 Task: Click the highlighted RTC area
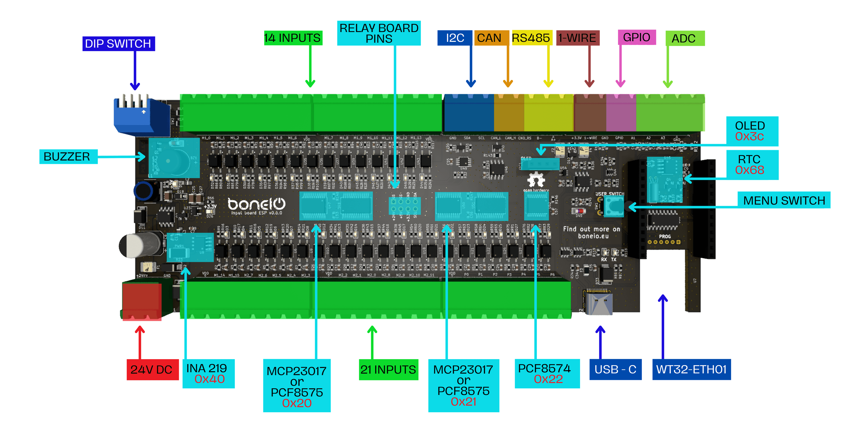click(665, 180)
